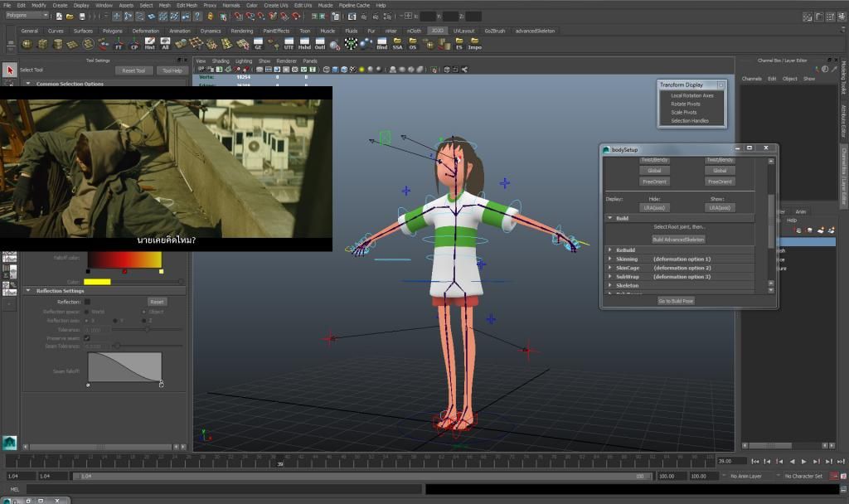Enable the Reflection checkbox

[x=87, y=302]
